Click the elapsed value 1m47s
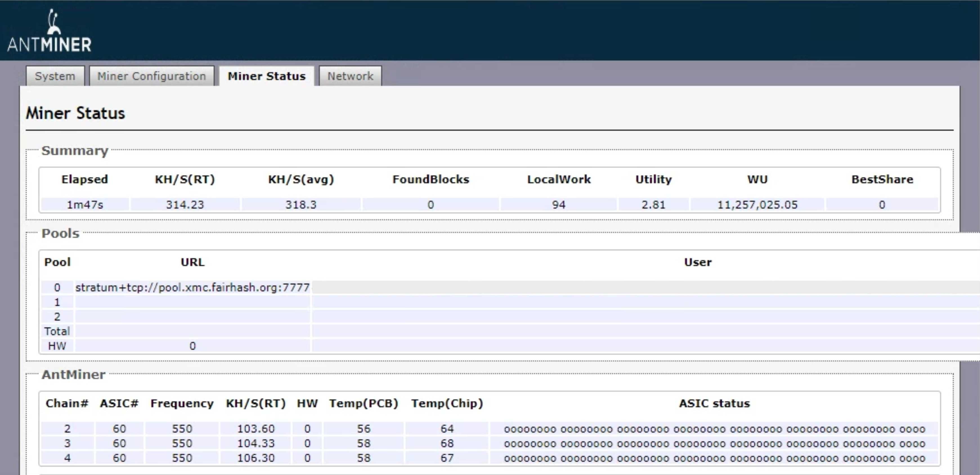Viewport: 980px width, 475px height. (85, 205)
